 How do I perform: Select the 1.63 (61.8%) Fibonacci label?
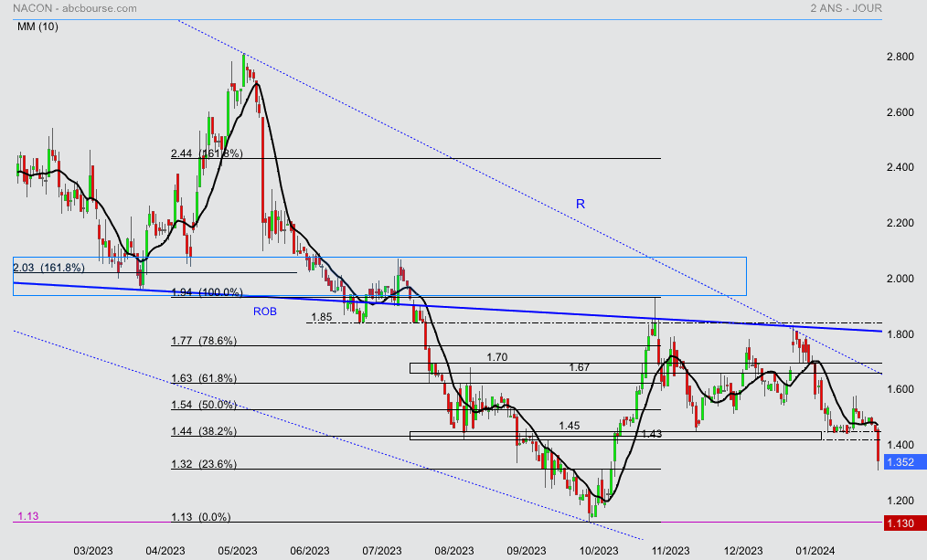[204, 378]
